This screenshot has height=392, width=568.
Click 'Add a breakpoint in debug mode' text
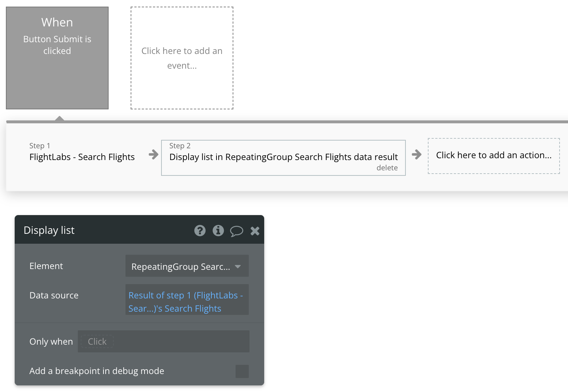[x=97, y=371]
